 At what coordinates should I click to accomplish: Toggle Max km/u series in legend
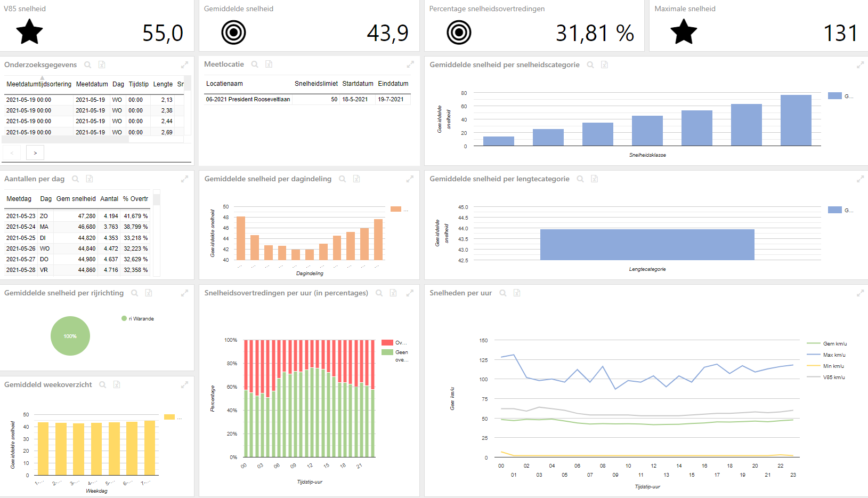(826, 355)
